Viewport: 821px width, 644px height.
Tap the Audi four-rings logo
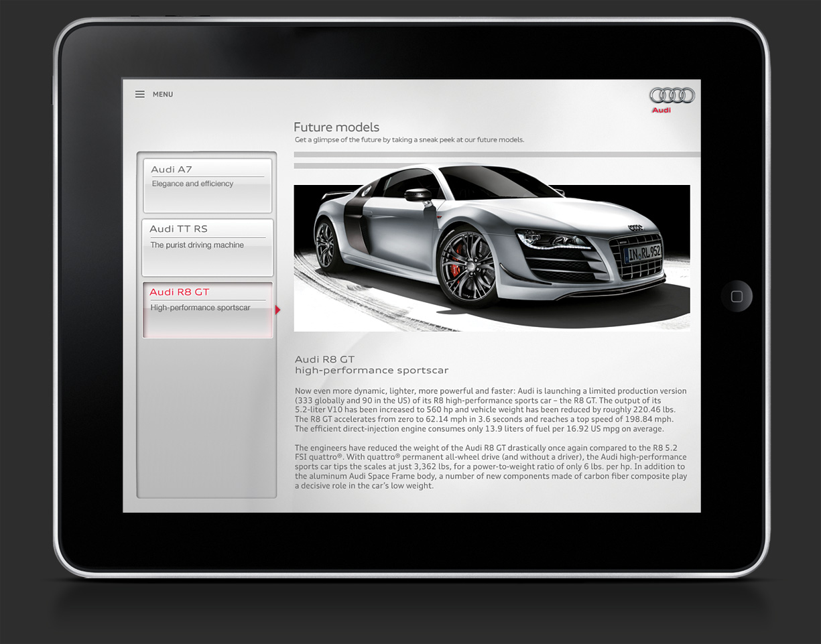tap(672, 96)
